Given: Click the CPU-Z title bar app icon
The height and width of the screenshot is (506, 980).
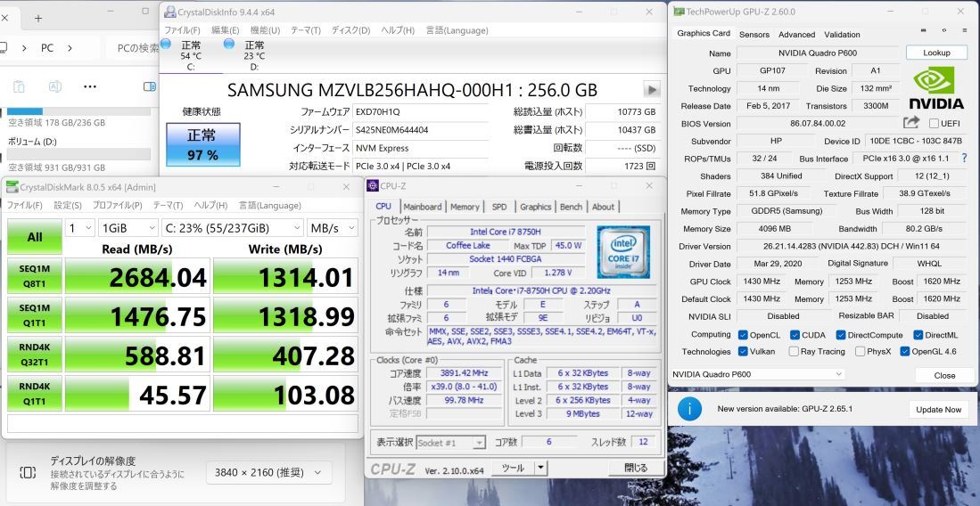Looking at the screenshot, I should tap(373, 185).
